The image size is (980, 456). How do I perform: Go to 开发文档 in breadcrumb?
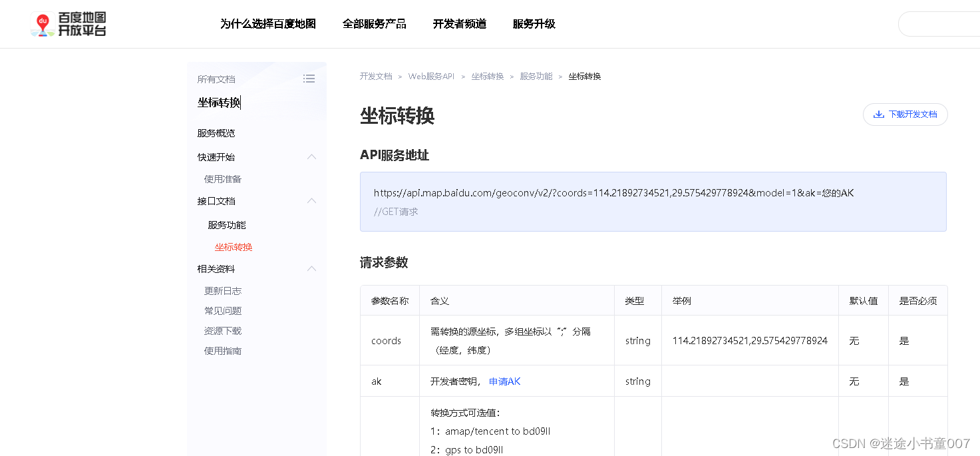376,77
